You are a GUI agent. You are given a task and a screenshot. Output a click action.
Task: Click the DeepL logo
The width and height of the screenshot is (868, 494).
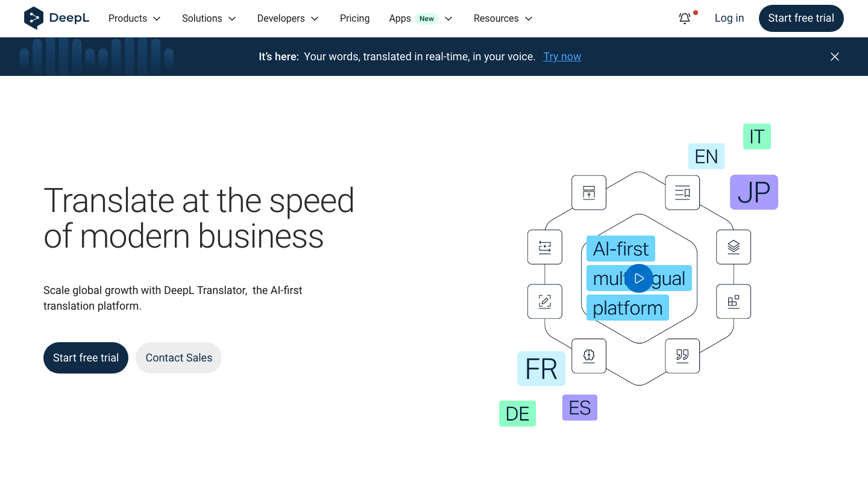pos(57,18)
